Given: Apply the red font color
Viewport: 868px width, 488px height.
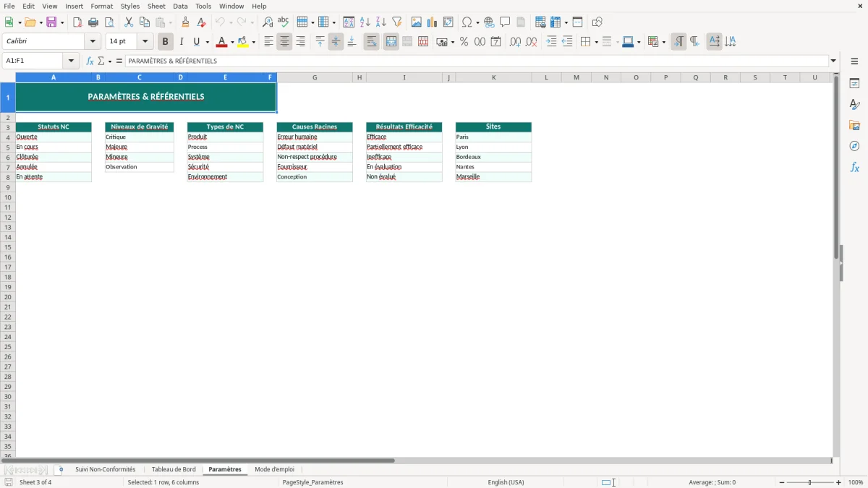Looking at the screenshot, I should 221,42.
